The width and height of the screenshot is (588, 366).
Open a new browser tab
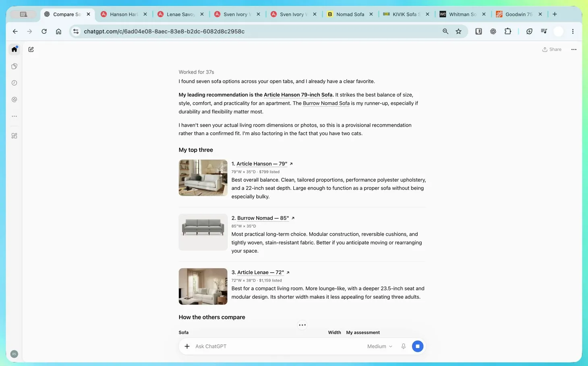click(x=555, y=14)
